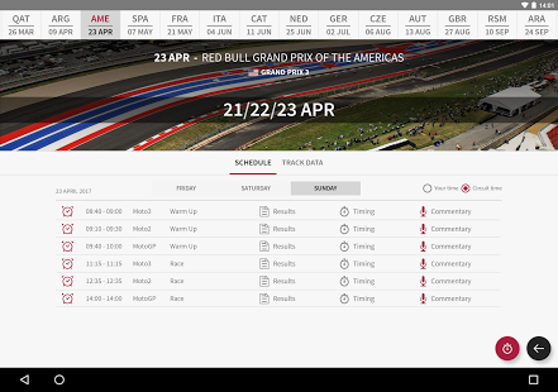
Task: Open Commentary microphone icon for Moto3 Warm Up
Action: (423, 211)
